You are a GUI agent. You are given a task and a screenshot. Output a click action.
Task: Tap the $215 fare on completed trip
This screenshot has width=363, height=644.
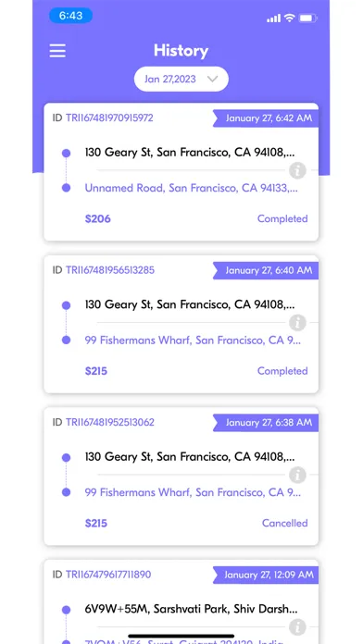[96, 371]
